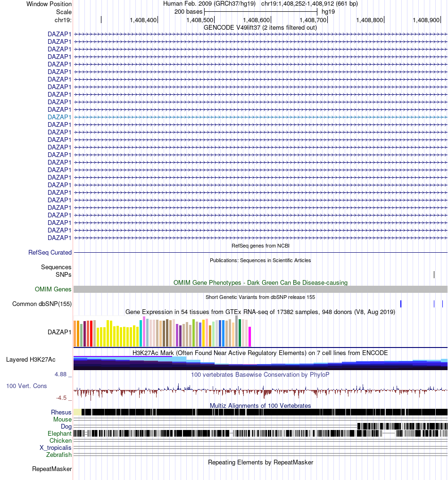Image resolution: width=448 pixels, height=480 pixels.
Task: Open the OMIM Gene Phenotypes track title
Action: click(x=260, y=282)
